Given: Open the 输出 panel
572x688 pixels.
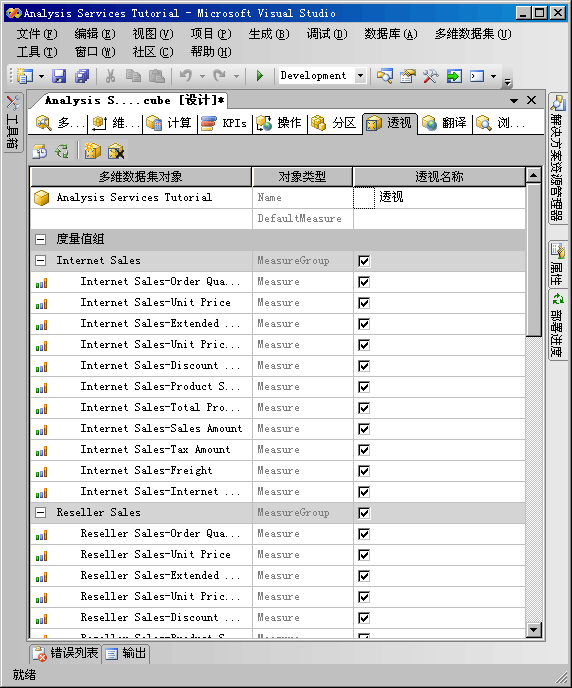Looking at the screenshot, I should 126,653.
